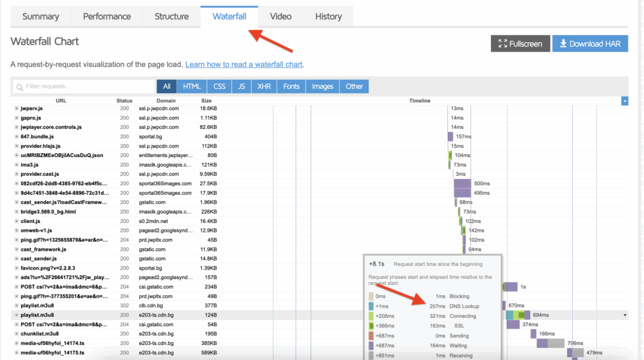Expand the jwpsrv.js request row

pos(16,108)
